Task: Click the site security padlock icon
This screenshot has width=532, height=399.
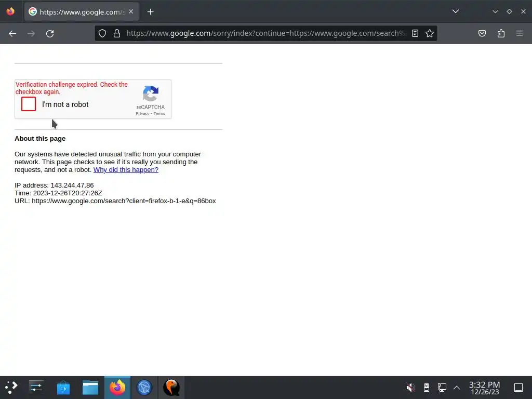Action: pyautogui.click(x=117, y=33)
